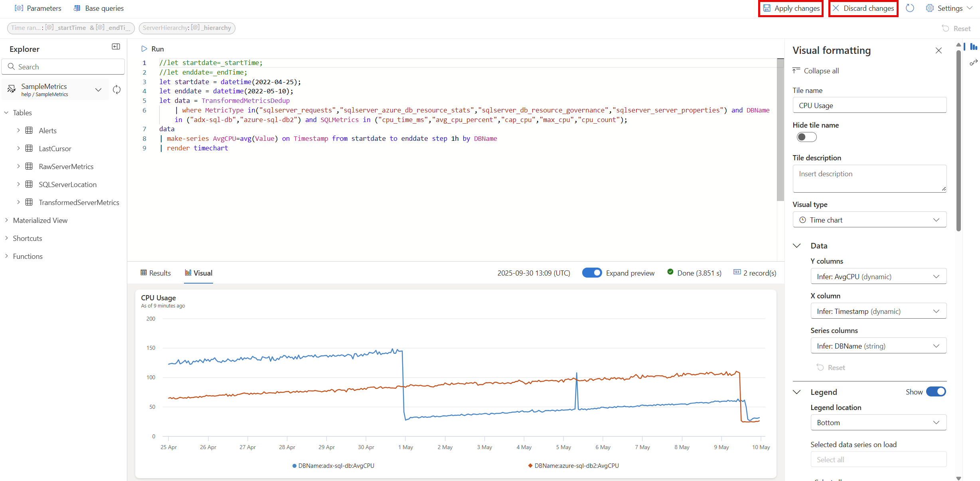The height and width of the screenshot is (481, 980).
Task: Apply changes to the tile
Action: tap(790, 8)
